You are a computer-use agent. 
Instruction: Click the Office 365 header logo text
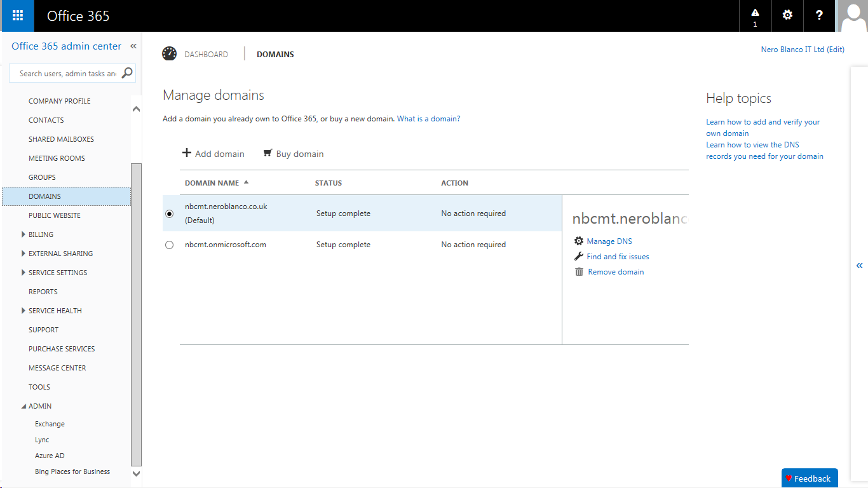(78, 16)
